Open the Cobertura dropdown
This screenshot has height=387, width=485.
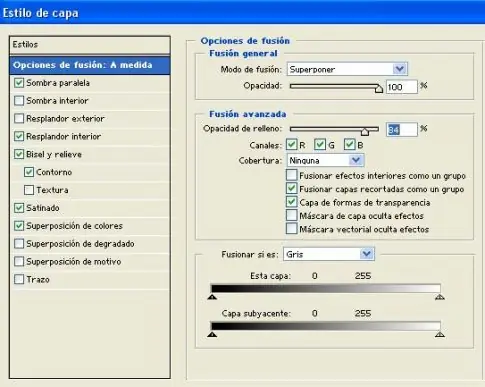point(325,160)
